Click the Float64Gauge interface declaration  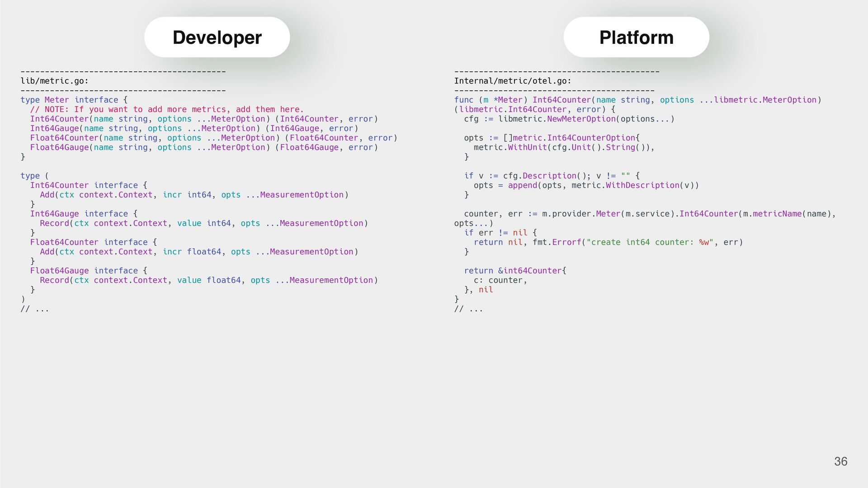89,271
